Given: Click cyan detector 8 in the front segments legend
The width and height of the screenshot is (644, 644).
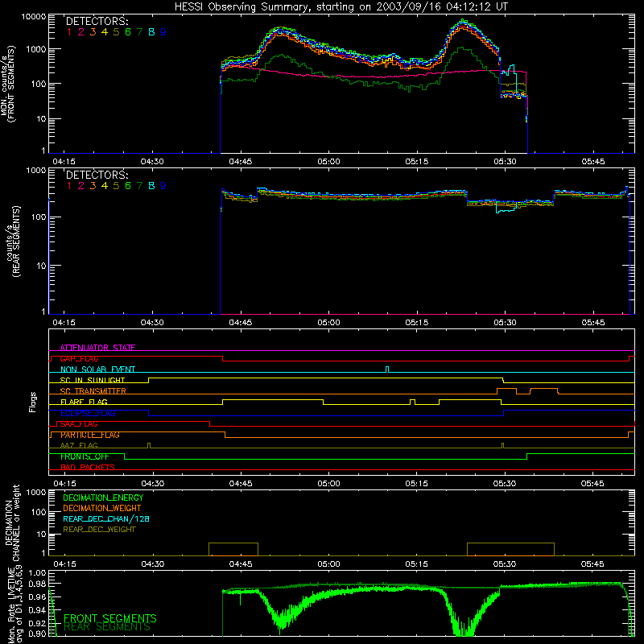Looking at the screenshot, I should 151,32.
